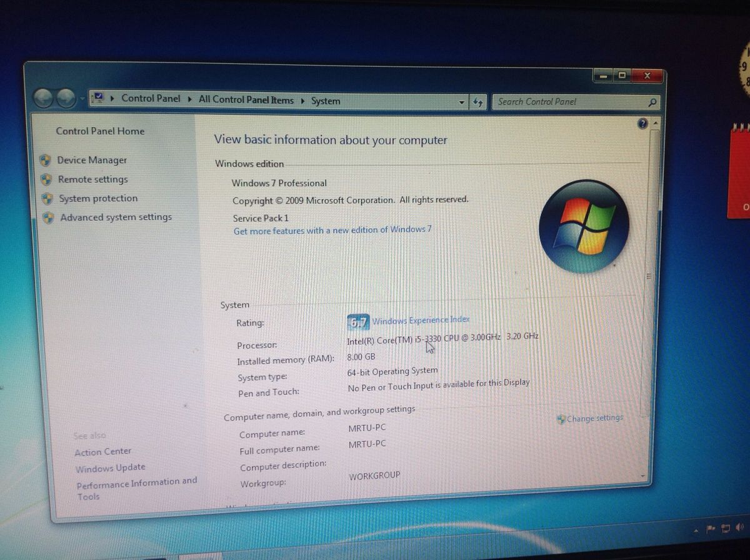Click the refresh button beside address bar
This screenshot has width=750, height=560.
[478, 102]
